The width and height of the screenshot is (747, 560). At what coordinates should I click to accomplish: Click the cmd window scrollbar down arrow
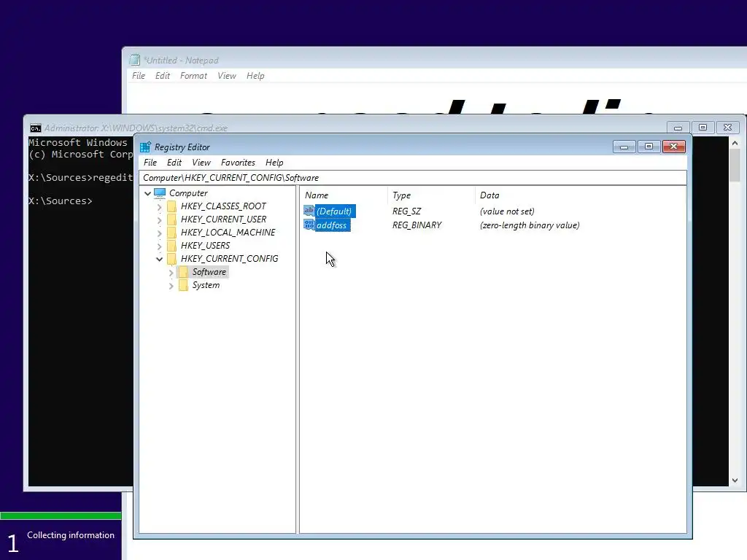[735, 481]
